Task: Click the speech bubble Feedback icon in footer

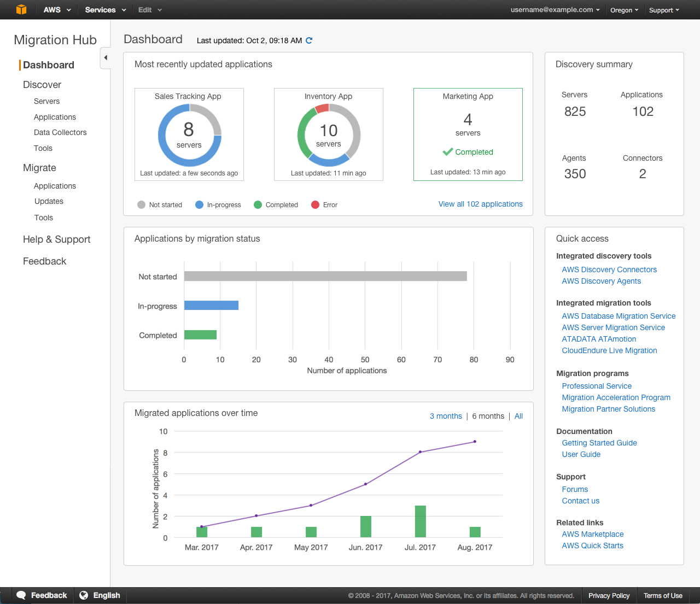Action: tap(21, 595)
